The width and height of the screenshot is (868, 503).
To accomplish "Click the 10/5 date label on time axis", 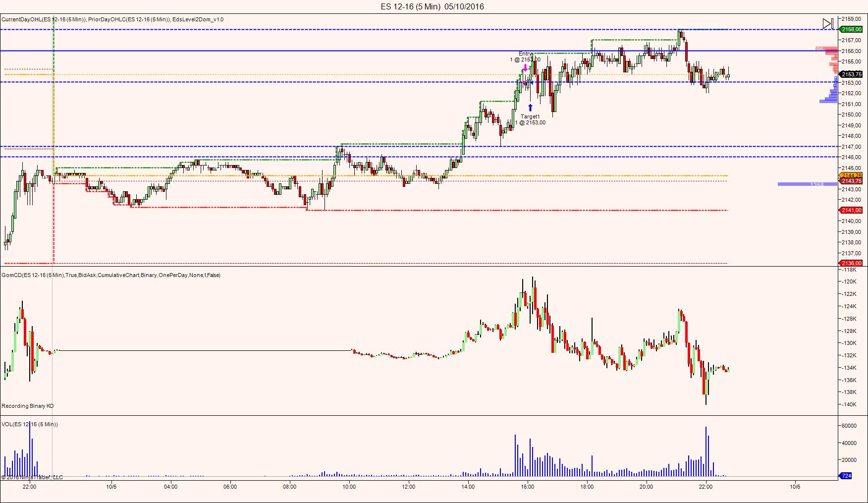I will point(111,487).
